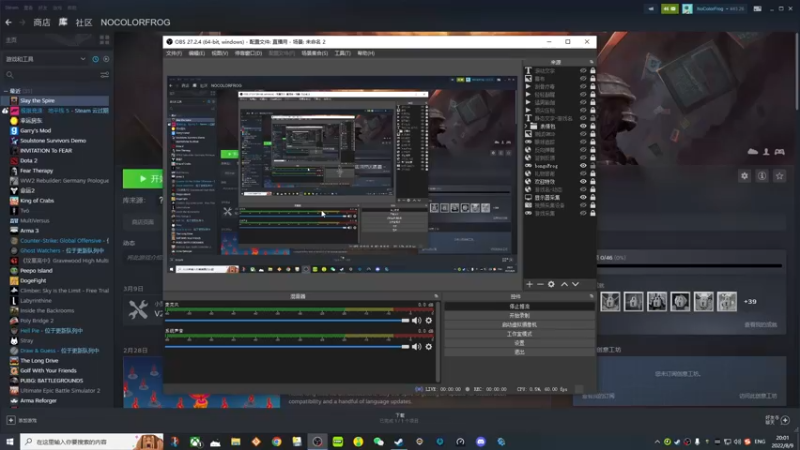This screenshot has width=800, height=450.
Task: Click the start recording button in OBS controls
Action: pyautogui.click(x=519, y=315)
